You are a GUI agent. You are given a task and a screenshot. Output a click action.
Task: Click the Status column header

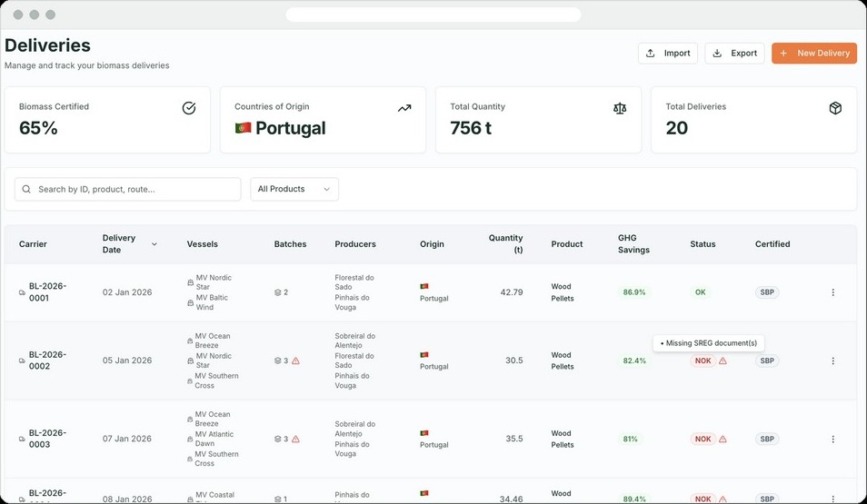pos(703,243)
